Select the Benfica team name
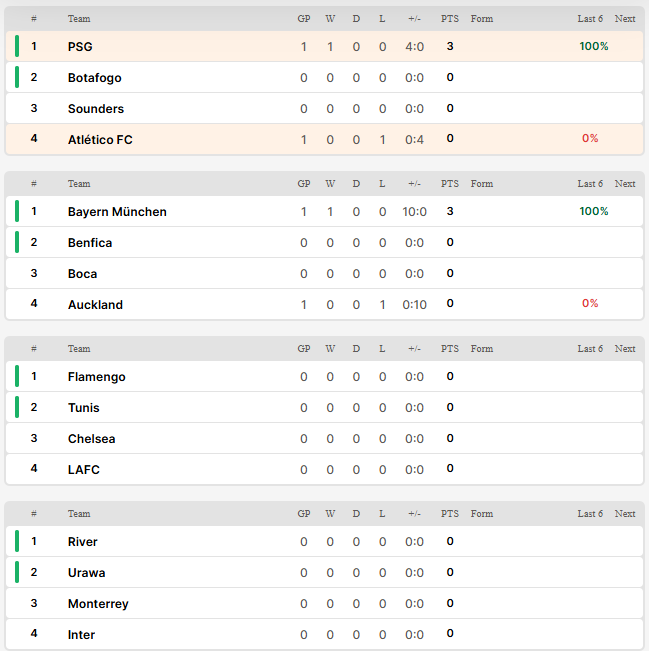 click(x=90, y=242)
